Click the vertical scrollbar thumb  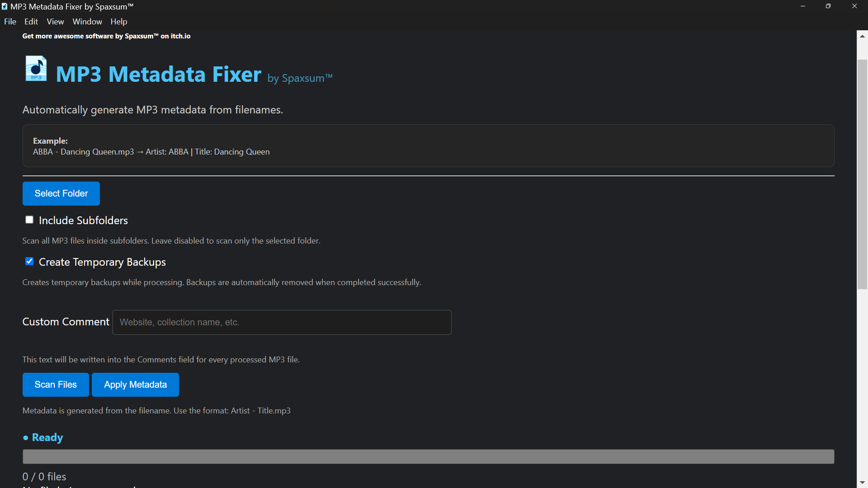(x=862, y=174)
